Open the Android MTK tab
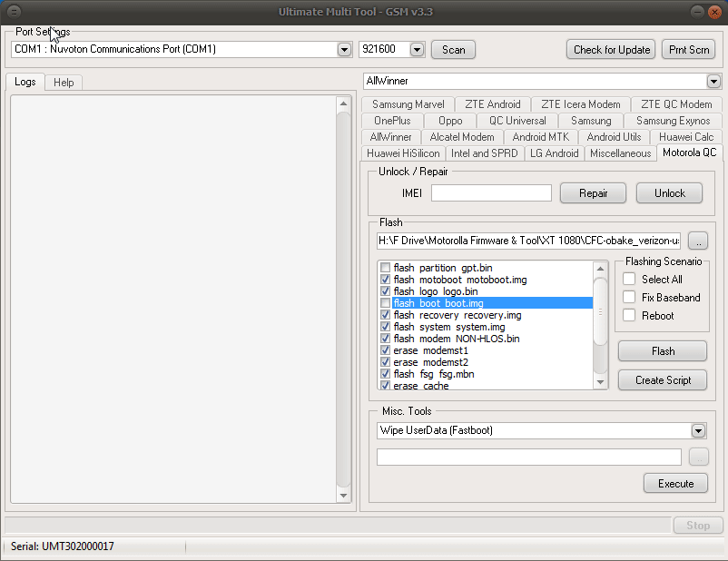This screenshot has height=561, width=728. click(x=540, y=137)
